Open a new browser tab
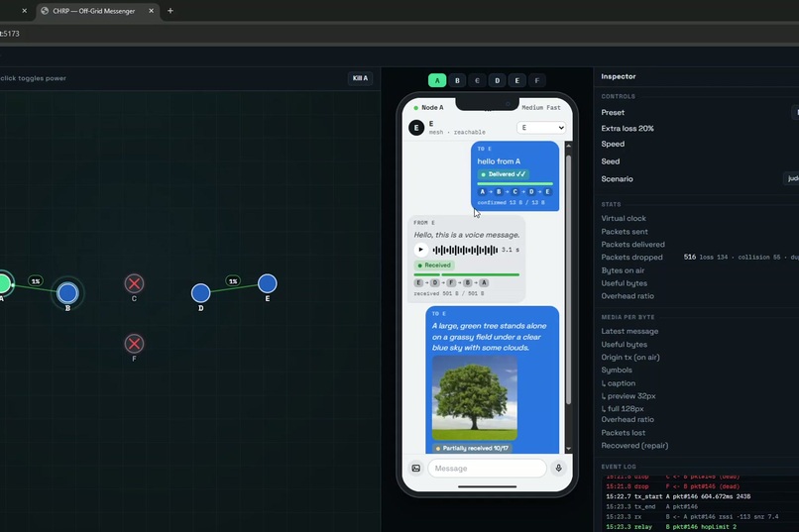The width and height of the screenshot is (799, 532). pos(171,11)
